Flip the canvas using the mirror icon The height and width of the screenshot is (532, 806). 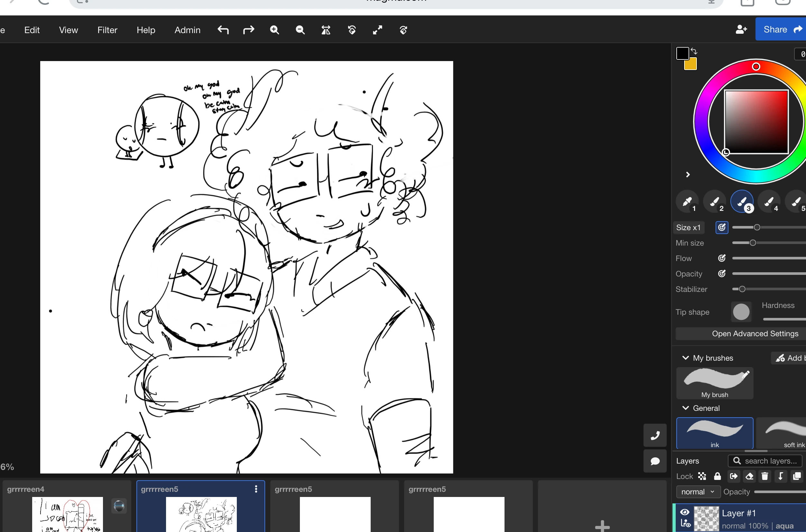(326, 30)
